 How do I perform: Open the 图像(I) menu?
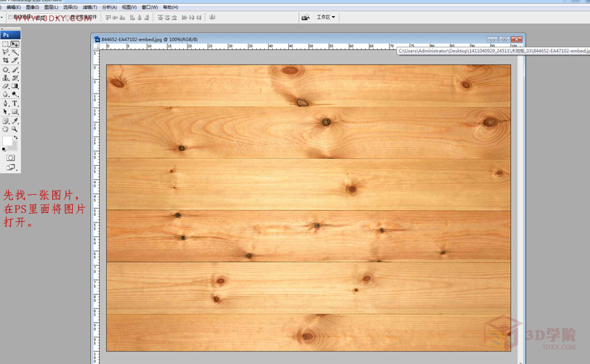pyautogui.click(x=33, y=7)
